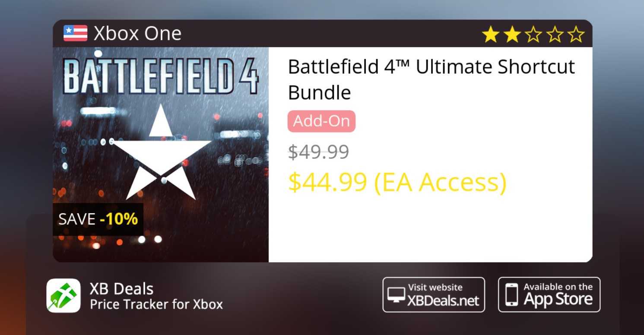Viewport: 644px width, 335px height.
Task: Click the XB Deals app logo
Action: pos(63,295)
